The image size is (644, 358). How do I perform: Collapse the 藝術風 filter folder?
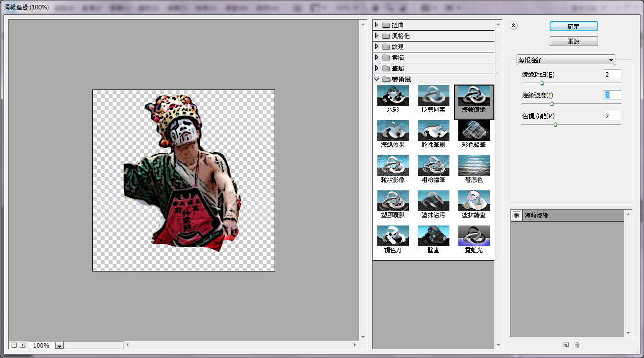click(377, 79)
